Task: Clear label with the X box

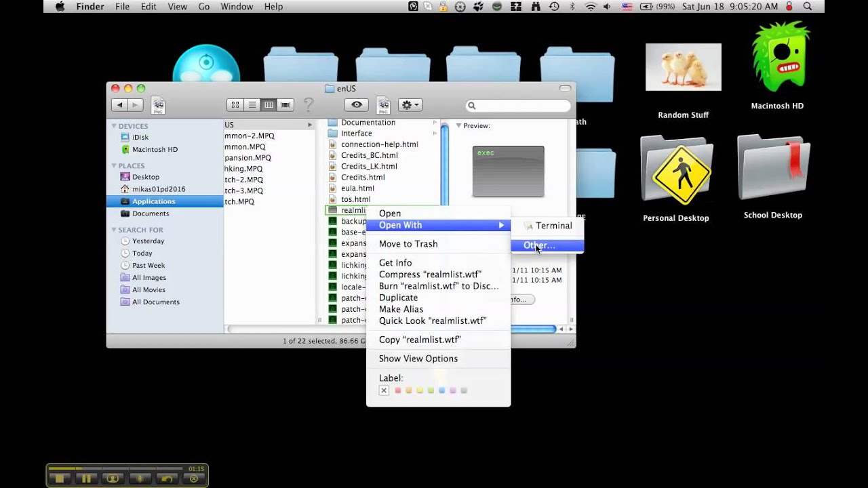Action: tap(384, 390)
